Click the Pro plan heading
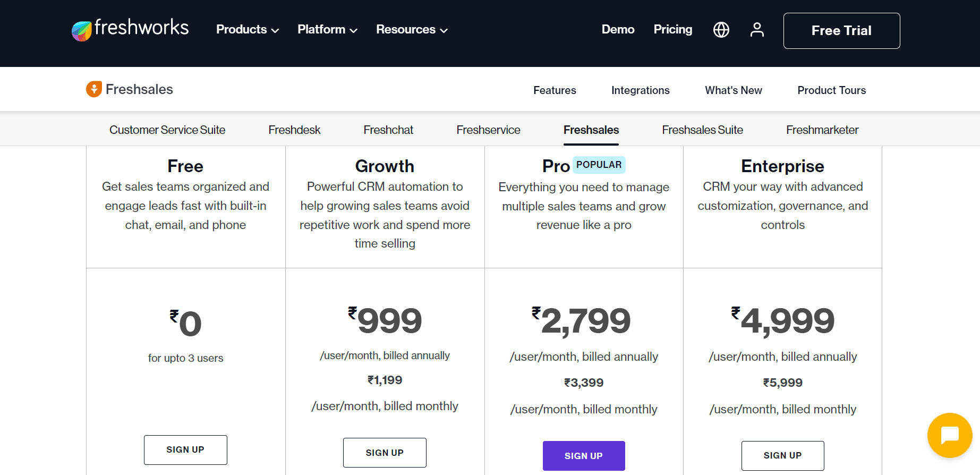This screenshot has width=980, height=475. (x=556, y=166)
